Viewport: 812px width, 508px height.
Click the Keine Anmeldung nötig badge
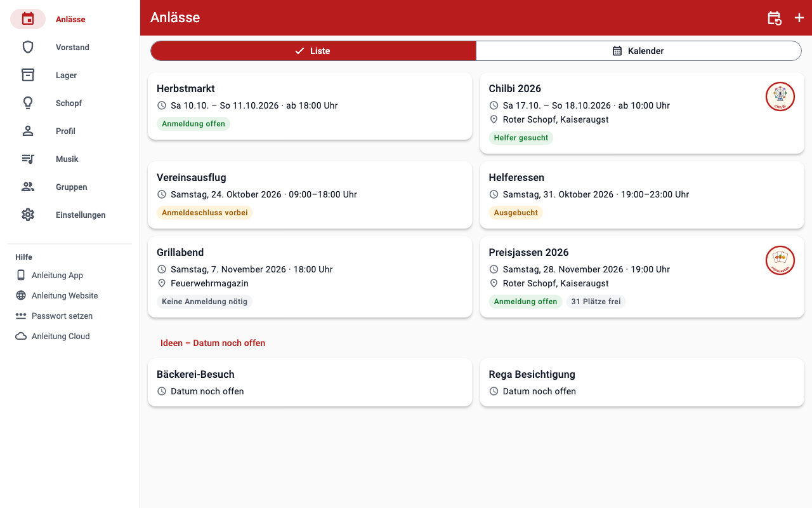(x=204, y=302)
